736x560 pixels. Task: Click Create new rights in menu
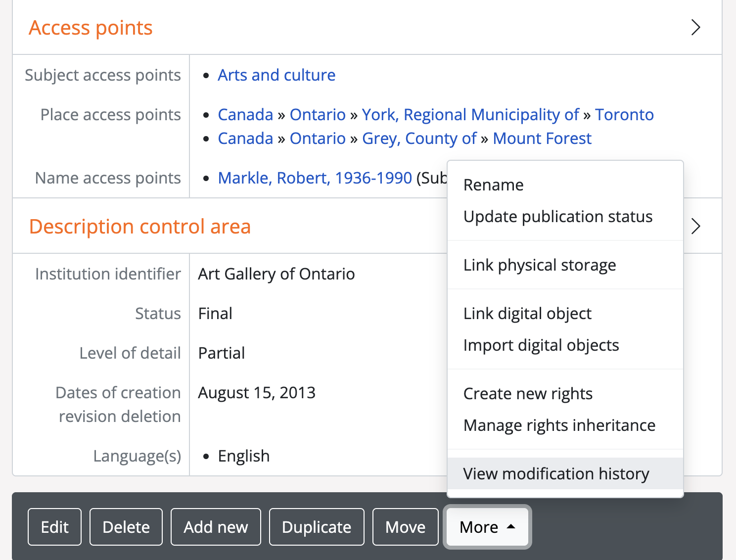(x=527, y=394)
